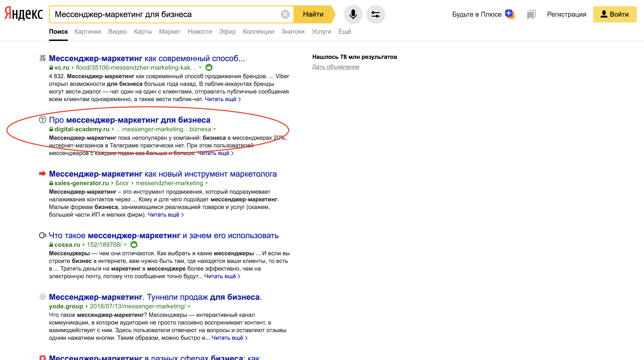The height and width of the screenshot is (360, 644).
Task: Clear the search field with X icon
Action: (285, 14)
